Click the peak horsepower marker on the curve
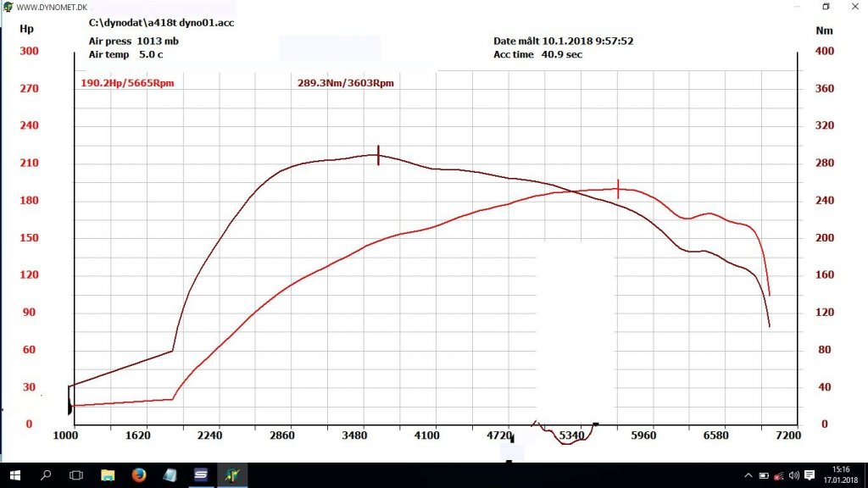The height and width of the screenshot is (488, 868). (x=618, y=189)
